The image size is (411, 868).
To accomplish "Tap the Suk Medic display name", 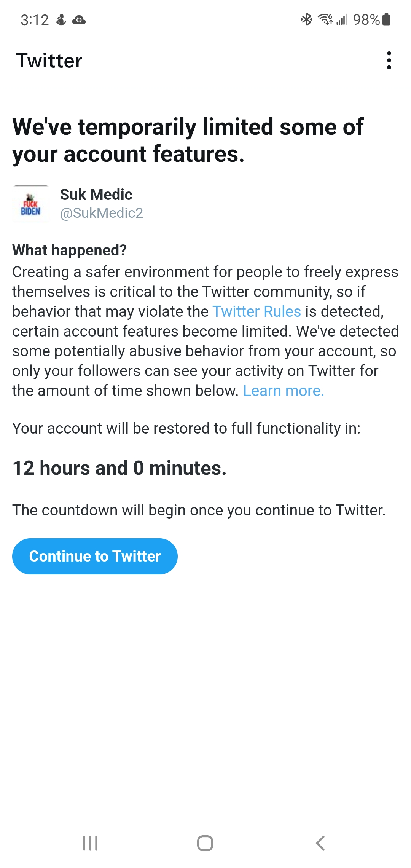I will click(x=96, y=195).
